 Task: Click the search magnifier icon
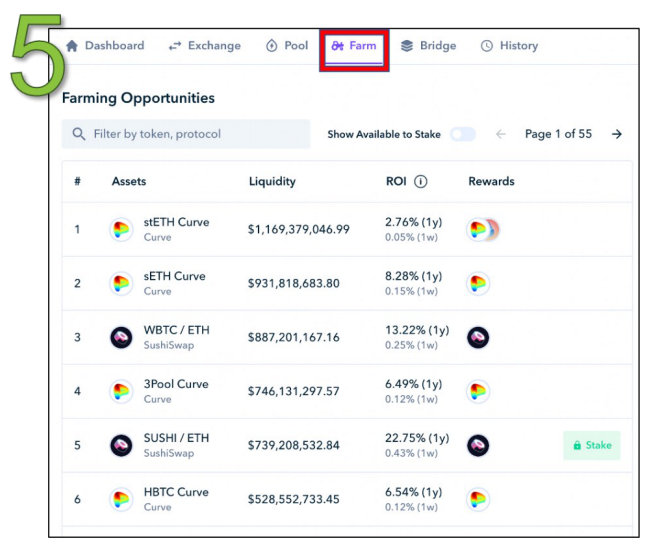click(x=78, y=134)
